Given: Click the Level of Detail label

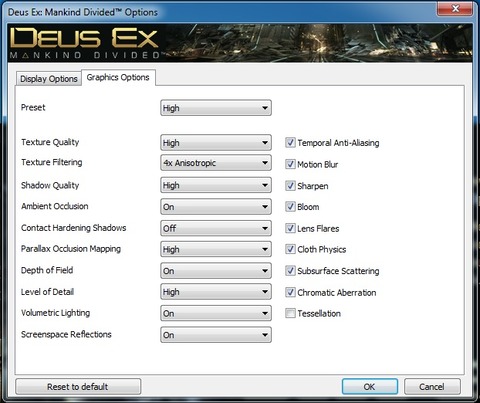Looking at the screenshot, I should pyautogui.click(x=47, y=292).
